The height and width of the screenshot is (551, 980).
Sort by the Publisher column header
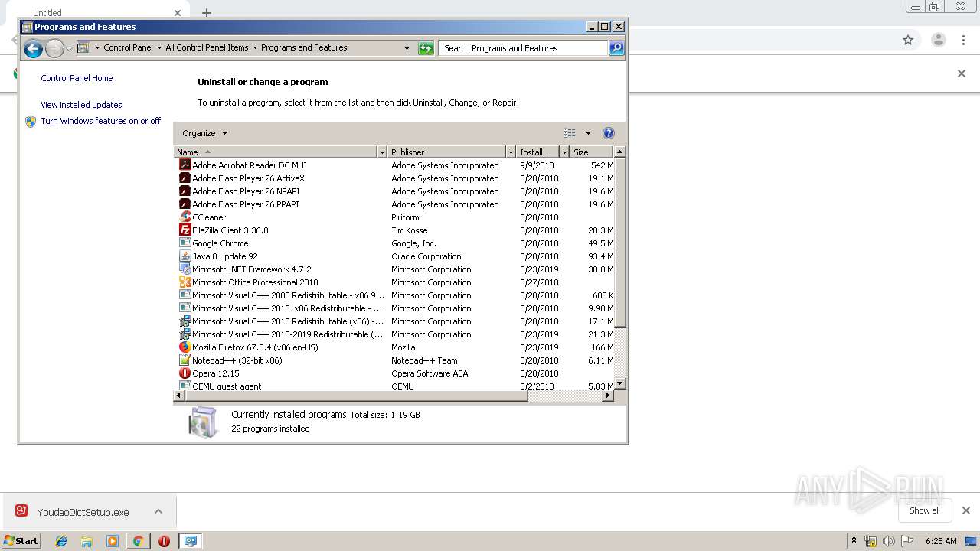(447, 152)
